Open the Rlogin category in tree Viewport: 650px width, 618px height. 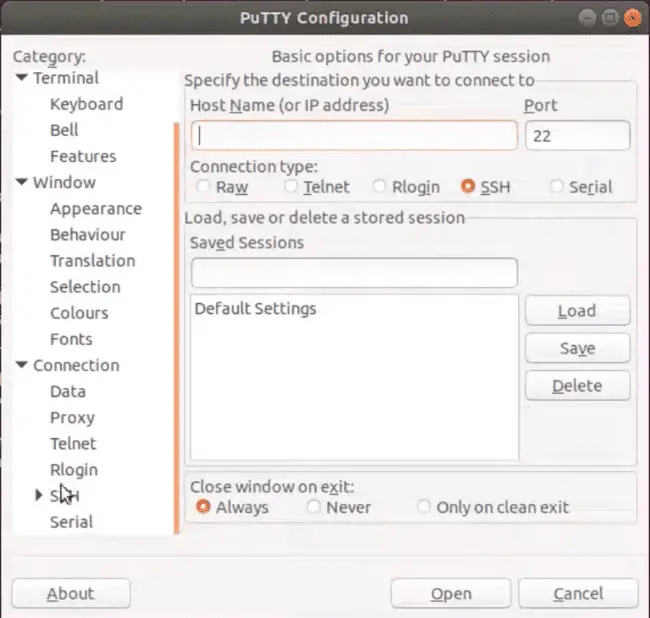[74, 470]
